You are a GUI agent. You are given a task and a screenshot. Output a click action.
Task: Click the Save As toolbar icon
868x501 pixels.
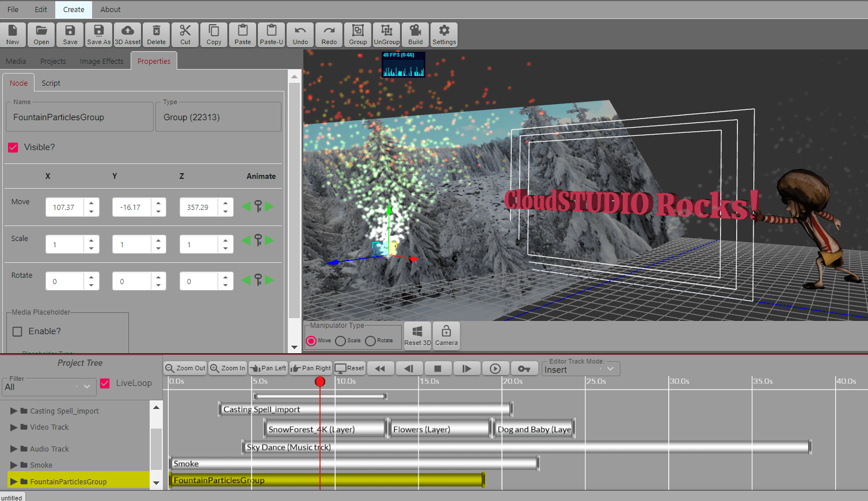[x=99, y=35]
